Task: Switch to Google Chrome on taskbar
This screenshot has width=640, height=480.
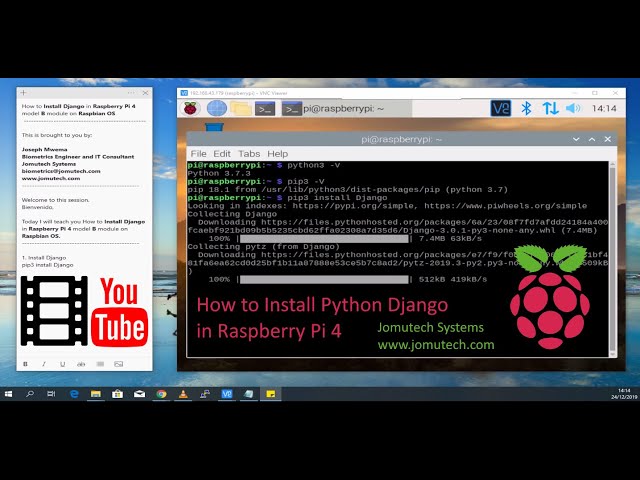Action: tap(162, 394)
